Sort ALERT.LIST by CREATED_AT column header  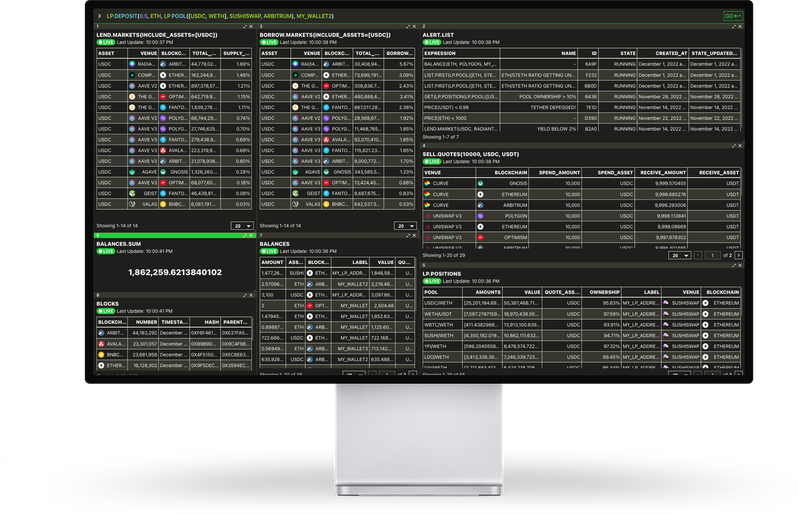pos(663,53)
